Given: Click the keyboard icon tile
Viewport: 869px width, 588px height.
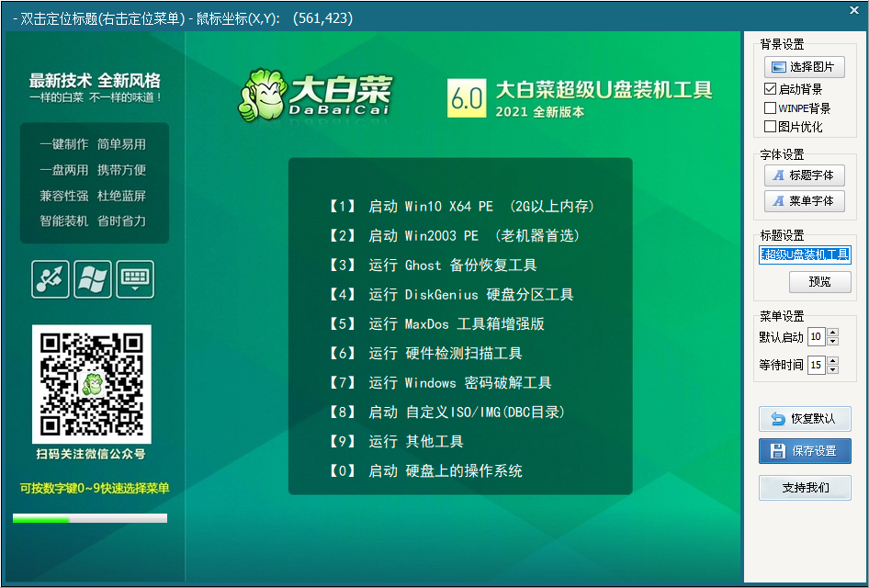Looking at the screenshot, I should 135,279.
